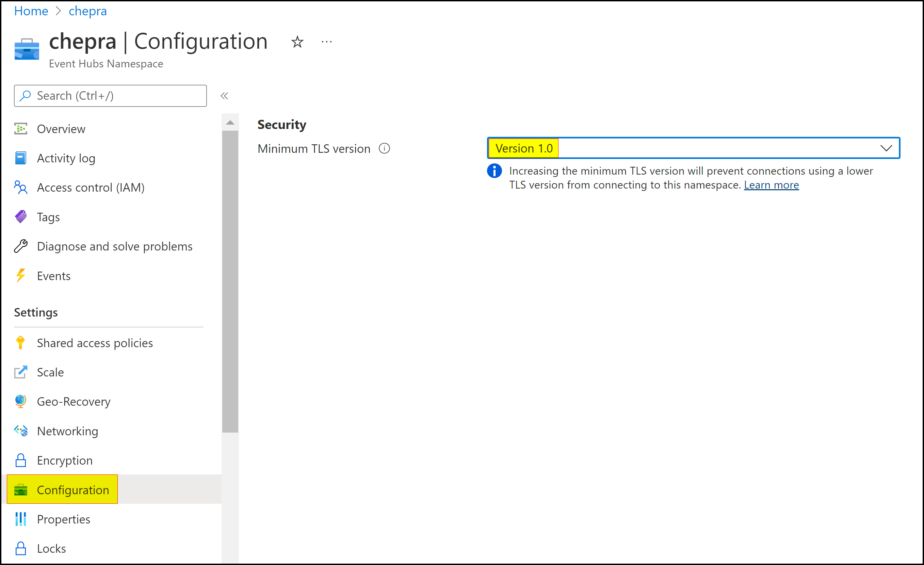The image size is (924, 565).
Task: Open Events via the lightning bolt icon
Action: point(21,276)
